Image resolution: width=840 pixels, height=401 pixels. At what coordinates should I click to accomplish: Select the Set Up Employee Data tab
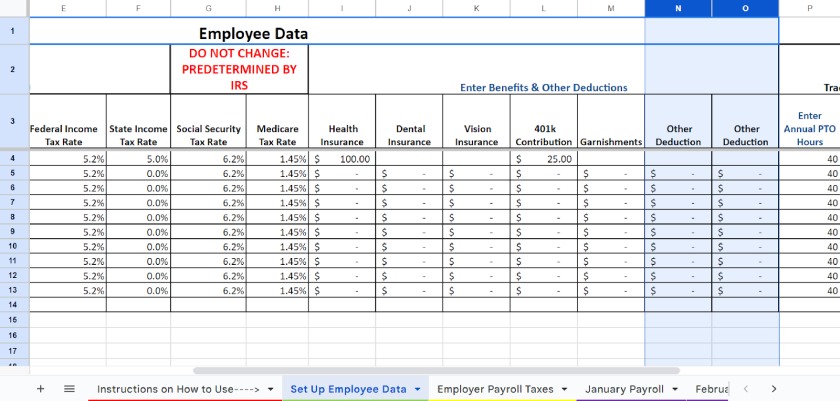[x=348, y=389]
